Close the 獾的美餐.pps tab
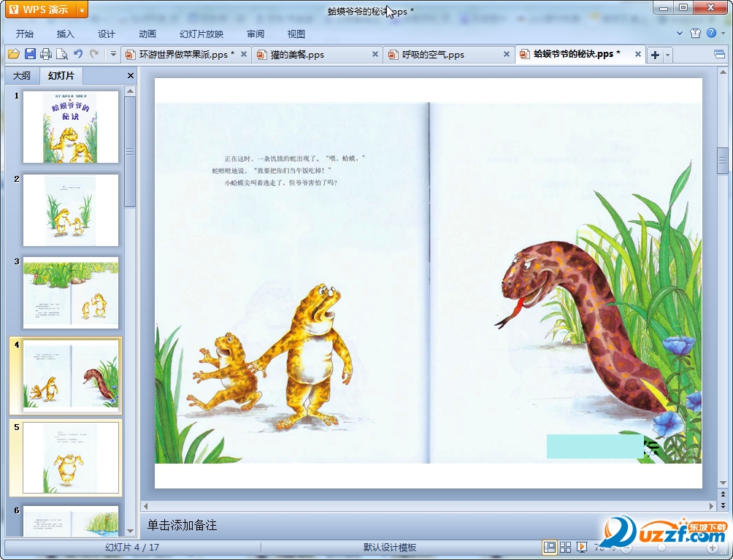The height and width of the screenshot is (560, 733). tap(375, 54)
